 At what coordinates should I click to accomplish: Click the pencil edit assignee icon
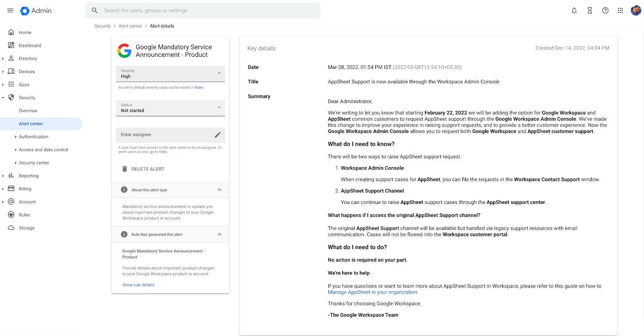tap(218, 135)
